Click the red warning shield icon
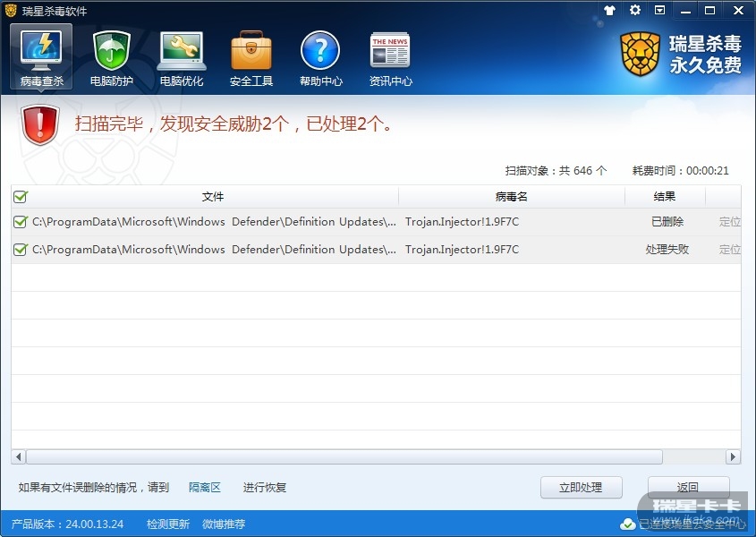Screen dimensions: 756x537 [40, 124]
